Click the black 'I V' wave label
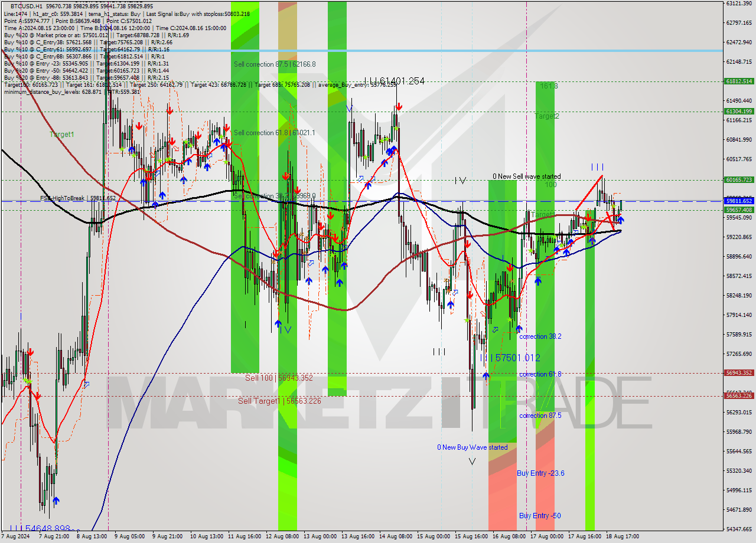Image resolution: width=756 pixels, height=543 pixels. (x=461, y=181)
